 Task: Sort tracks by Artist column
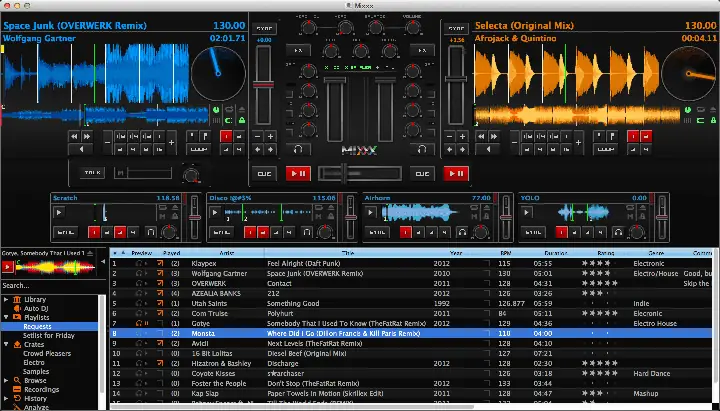tap(226, 253)
